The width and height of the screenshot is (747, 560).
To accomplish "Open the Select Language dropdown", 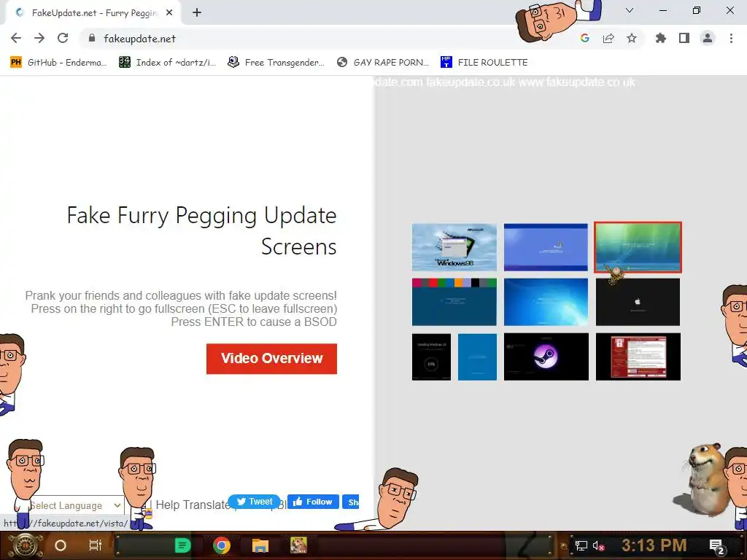I will (x=75, y=505).
